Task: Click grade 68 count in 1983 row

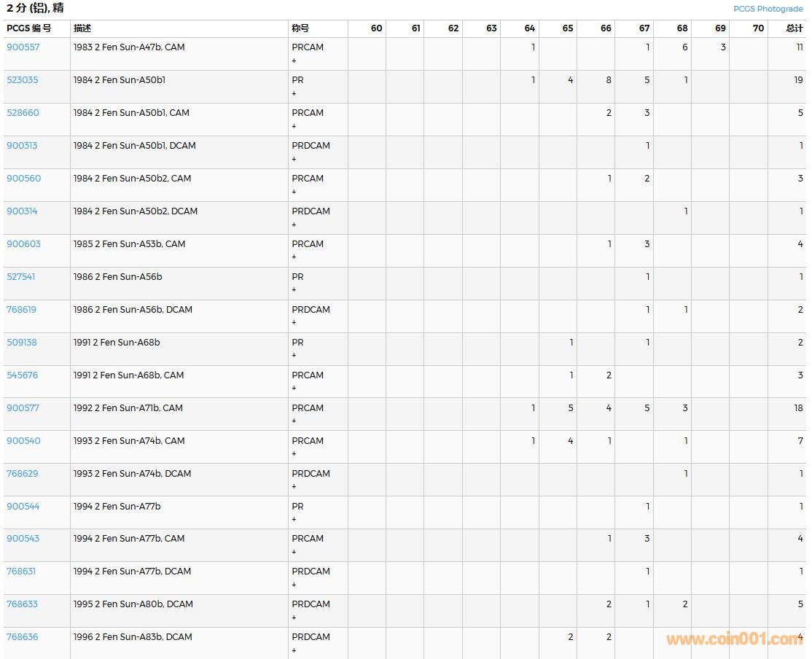Action: point(684,47)
